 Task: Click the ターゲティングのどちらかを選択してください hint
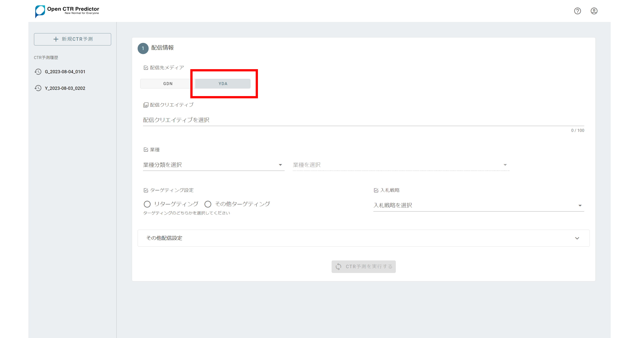pos(187,213)
